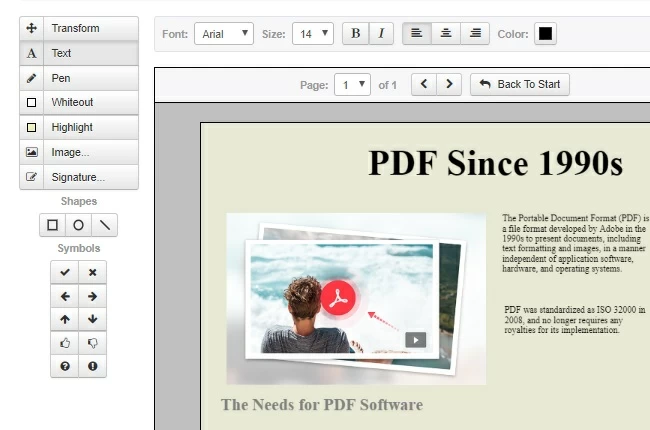Insert the up arrow symbol
Viewport: 650px width, 430px height.
[x=65, y=319]
